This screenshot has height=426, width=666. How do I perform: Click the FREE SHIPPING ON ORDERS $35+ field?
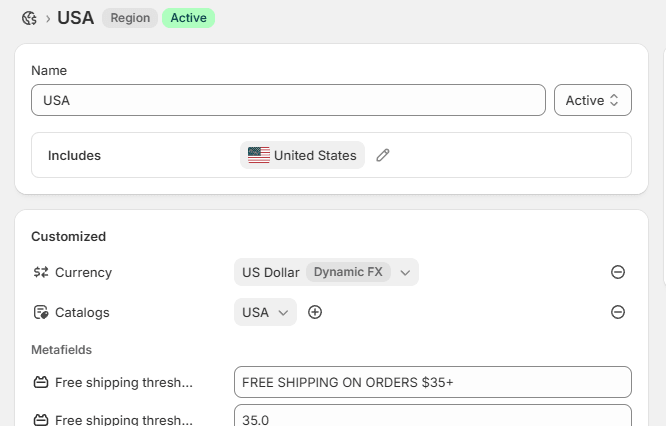[x=432, y=382]
